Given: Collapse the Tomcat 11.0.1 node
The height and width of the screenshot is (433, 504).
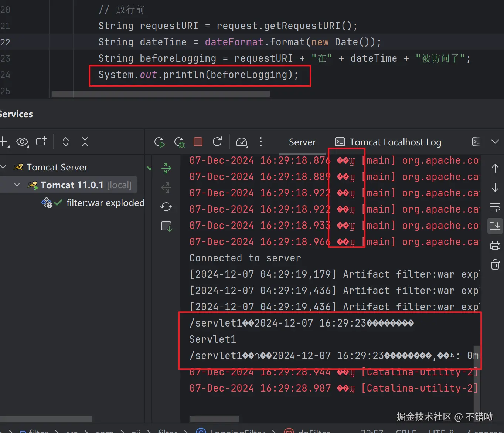Looking at the screenshot, I should (17, 185).
